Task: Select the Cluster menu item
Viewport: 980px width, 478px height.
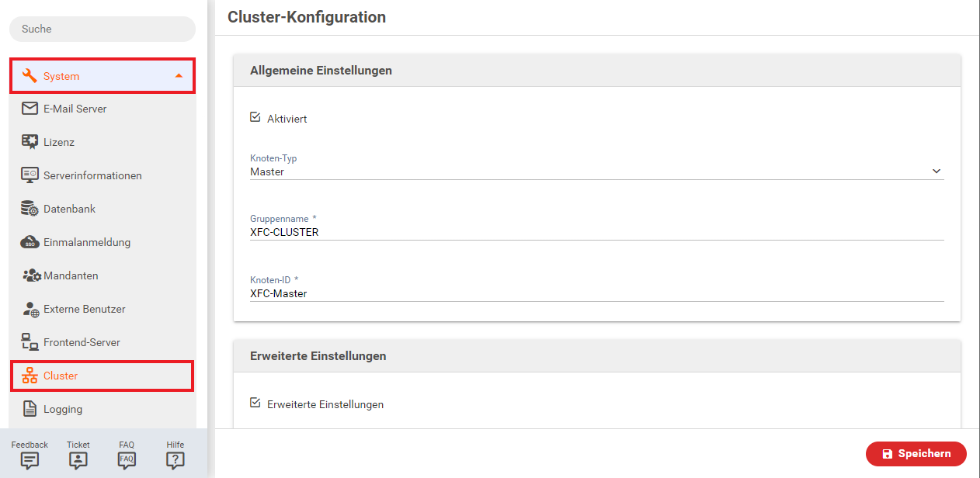Action: [61, 376]
